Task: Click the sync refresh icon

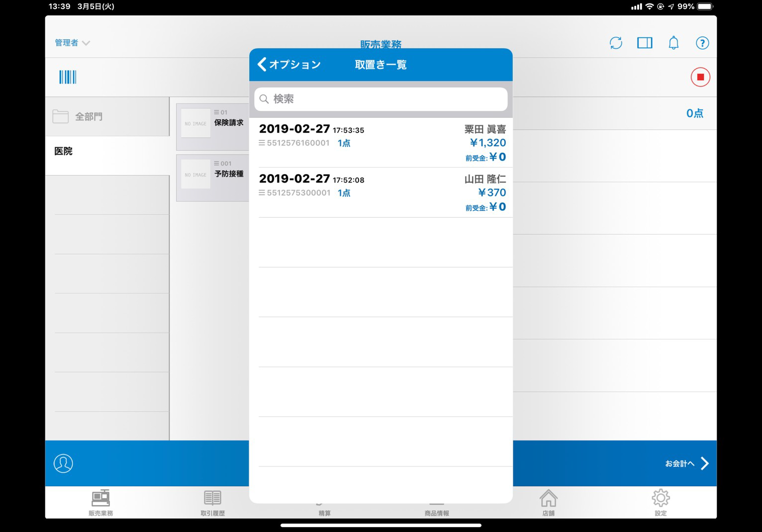Action: 616,43
